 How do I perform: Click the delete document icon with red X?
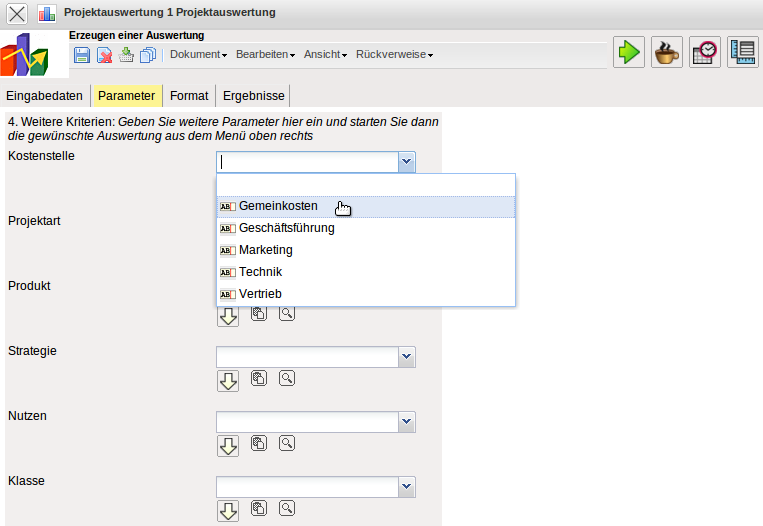[104, 55]
